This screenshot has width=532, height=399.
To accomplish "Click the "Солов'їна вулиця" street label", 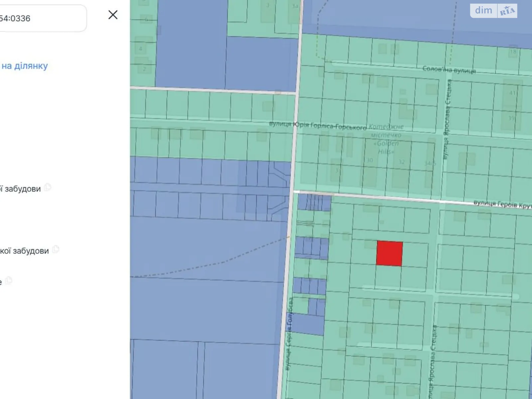I will coord(449,70).
